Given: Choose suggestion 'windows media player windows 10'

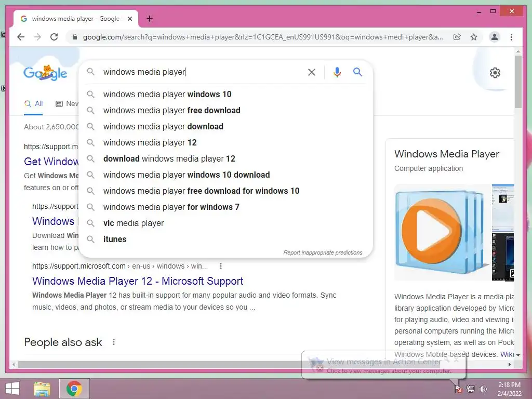Looking at the screenshot, I should click(x=225, y=95).
